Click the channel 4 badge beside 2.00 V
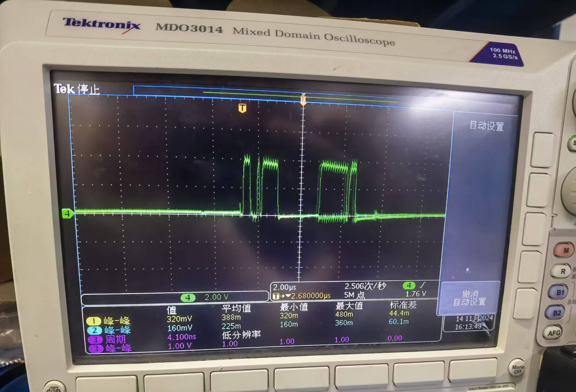The height and width of the screenshot is (392, 576). coord(188,297)
